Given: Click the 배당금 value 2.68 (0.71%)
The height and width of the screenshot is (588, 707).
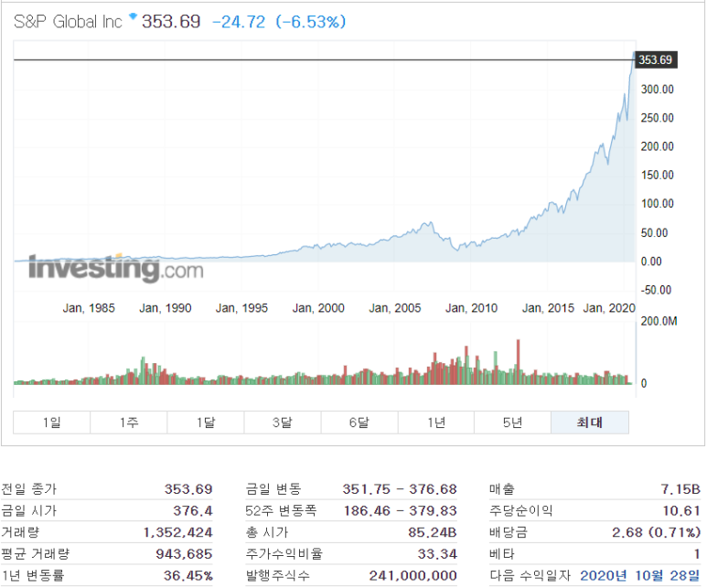Looking at the screenshot, I should point(657,532).
